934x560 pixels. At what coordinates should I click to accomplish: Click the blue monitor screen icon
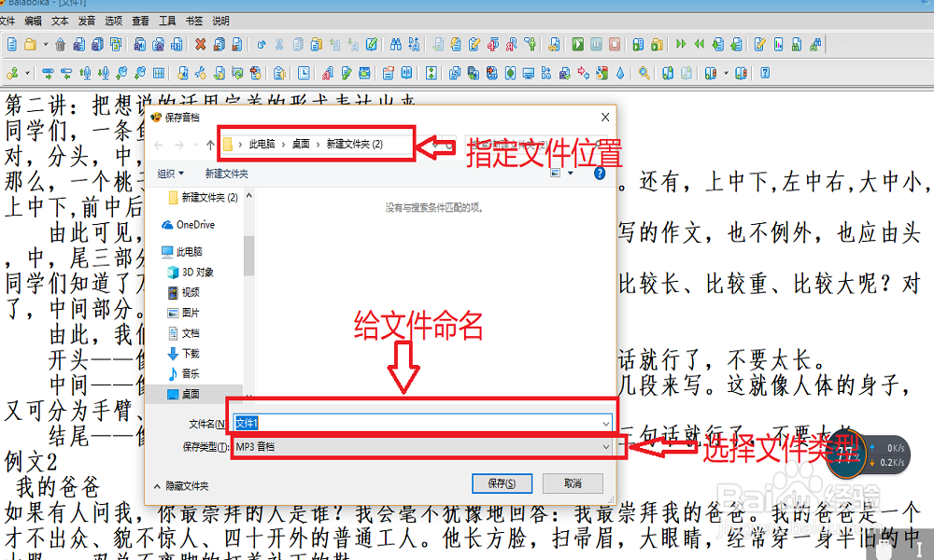point(529,73)
